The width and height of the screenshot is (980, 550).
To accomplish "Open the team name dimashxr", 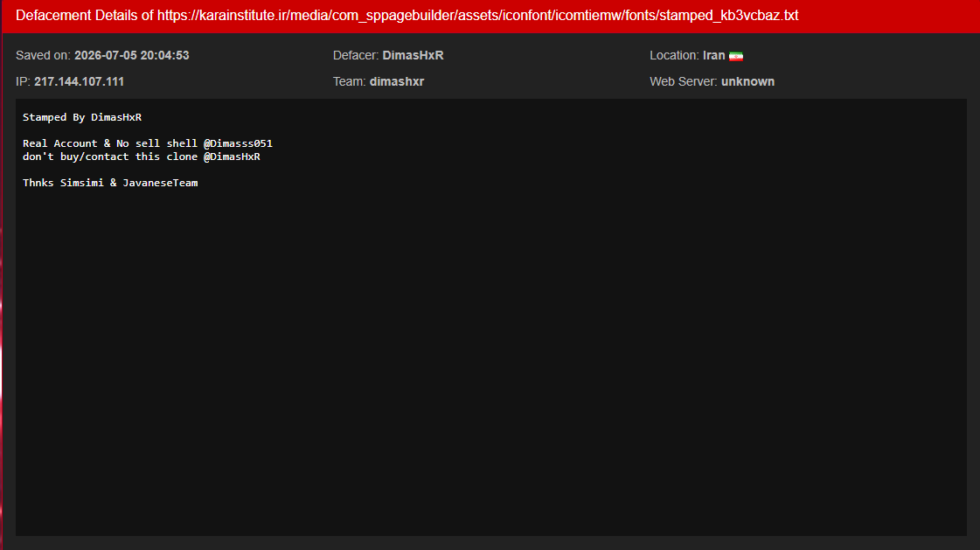I will tap(397, 82).
